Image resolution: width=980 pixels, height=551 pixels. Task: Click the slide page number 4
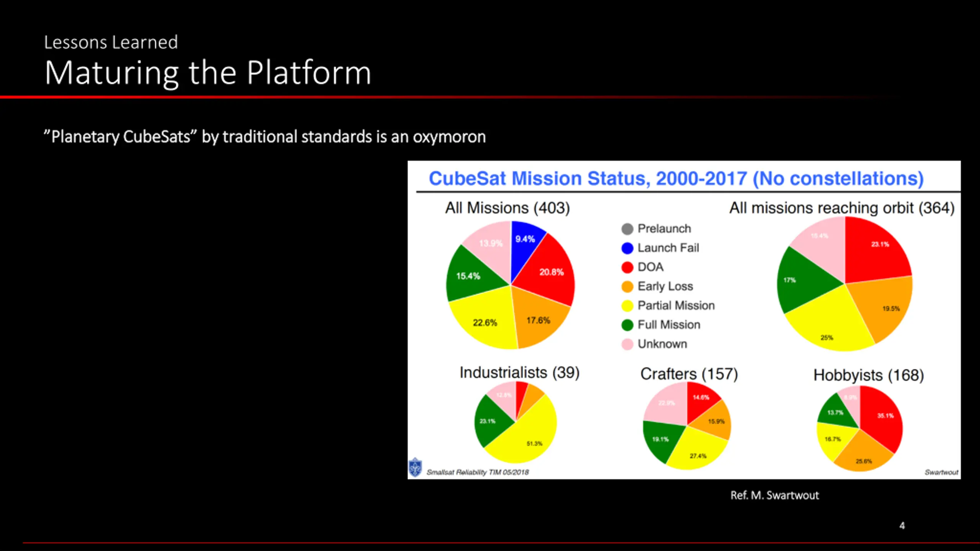(902, 526)
